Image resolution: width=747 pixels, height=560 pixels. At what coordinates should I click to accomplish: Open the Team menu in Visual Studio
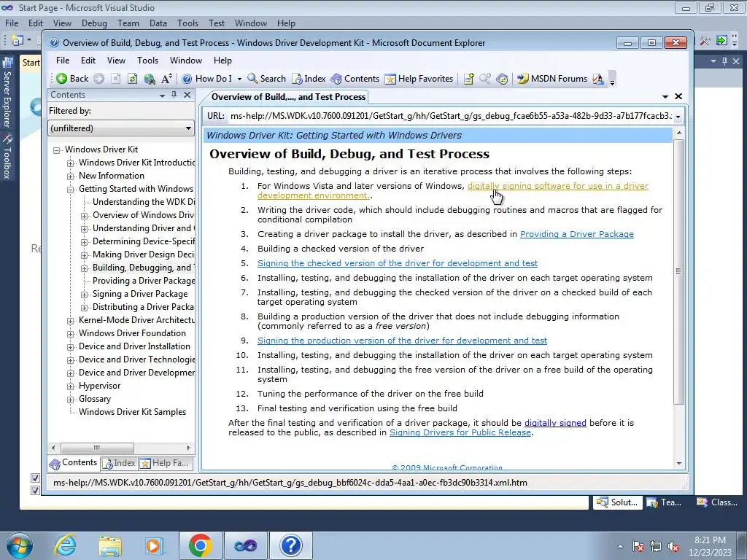[x=128, y=23]
